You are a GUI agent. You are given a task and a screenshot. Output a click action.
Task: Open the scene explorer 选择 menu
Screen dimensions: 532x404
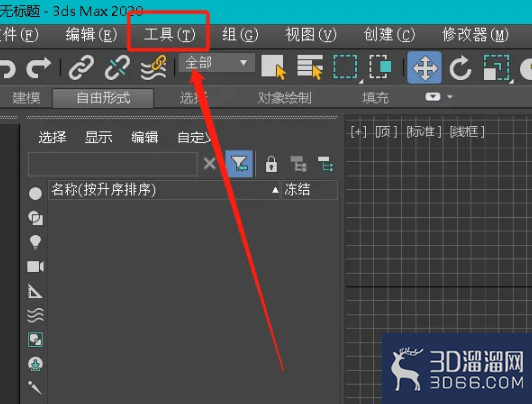tap(52, 137)
